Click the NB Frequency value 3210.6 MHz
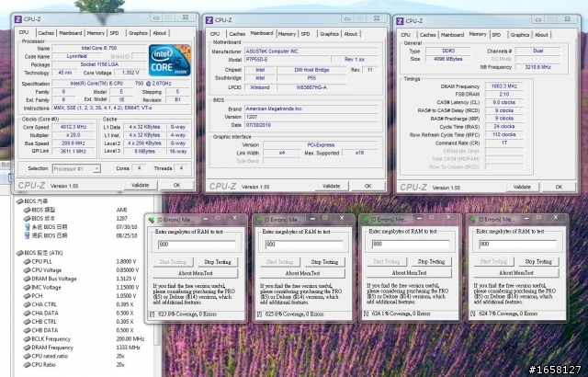This screenshot has height=377, width=588. point(537,67)
